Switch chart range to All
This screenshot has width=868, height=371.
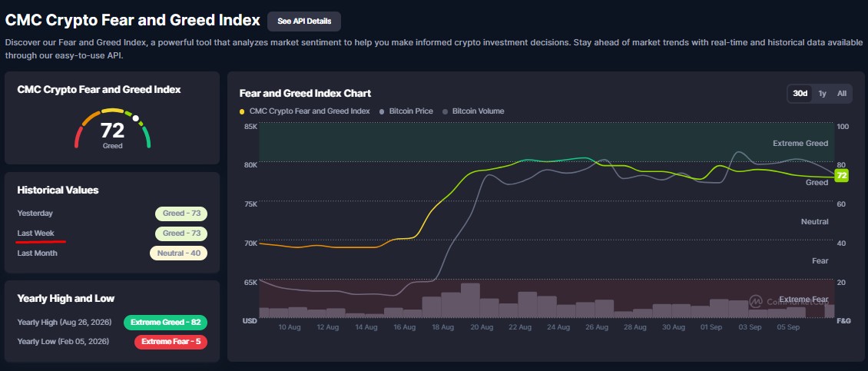point(841,94)
